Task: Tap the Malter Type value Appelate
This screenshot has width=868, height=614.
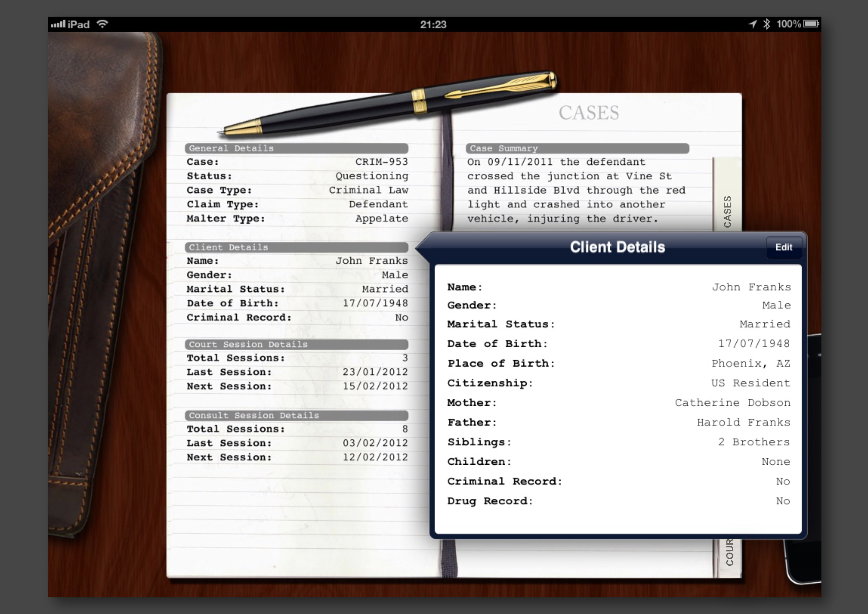Action: 382,219
